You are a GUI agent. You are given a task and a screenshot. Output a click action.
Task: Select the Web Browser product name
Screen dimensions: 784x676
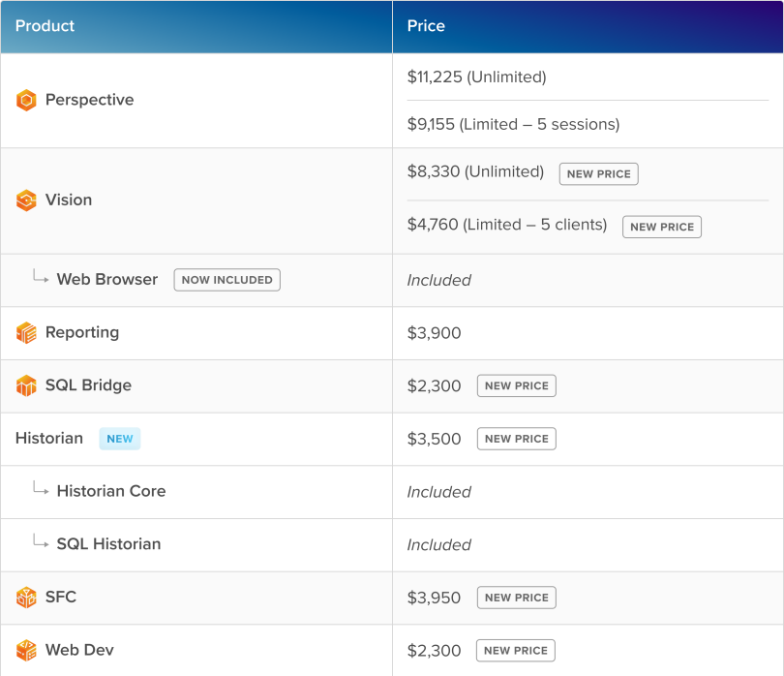(107, 279)
